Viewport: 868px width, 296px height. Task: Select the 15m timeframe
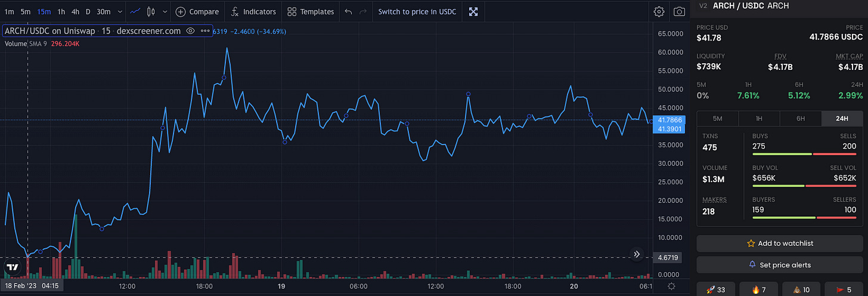pyautogui.click(x=44, y=11)
